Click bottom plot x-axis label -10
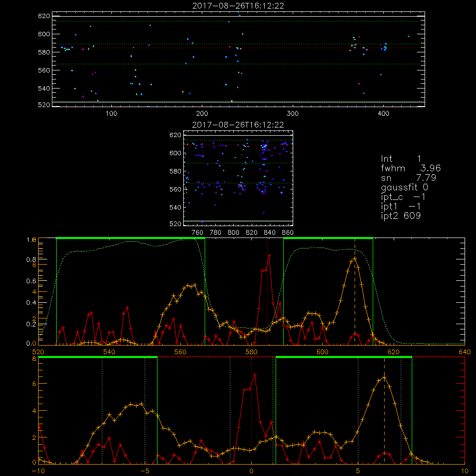The width and height of the screenshot is (476, 476). pyautogui.click(x=38, y=471)
